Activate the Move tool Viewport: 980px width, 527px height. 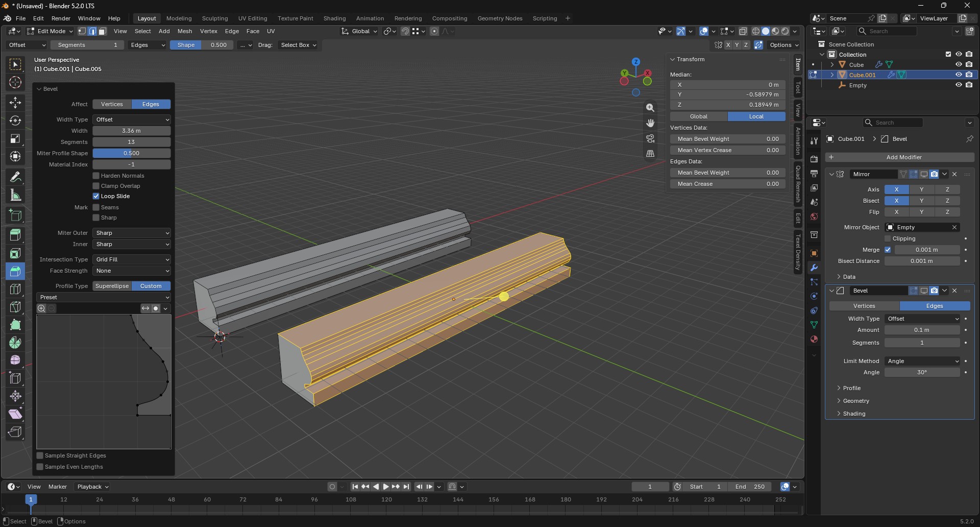click(x=15, y=103)
